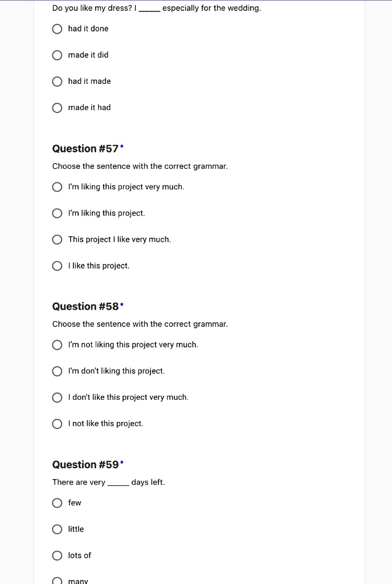The image size is (392, 584).
Task: Choose "I'm not liking this project very much."
Action: (x=57, y=345)
